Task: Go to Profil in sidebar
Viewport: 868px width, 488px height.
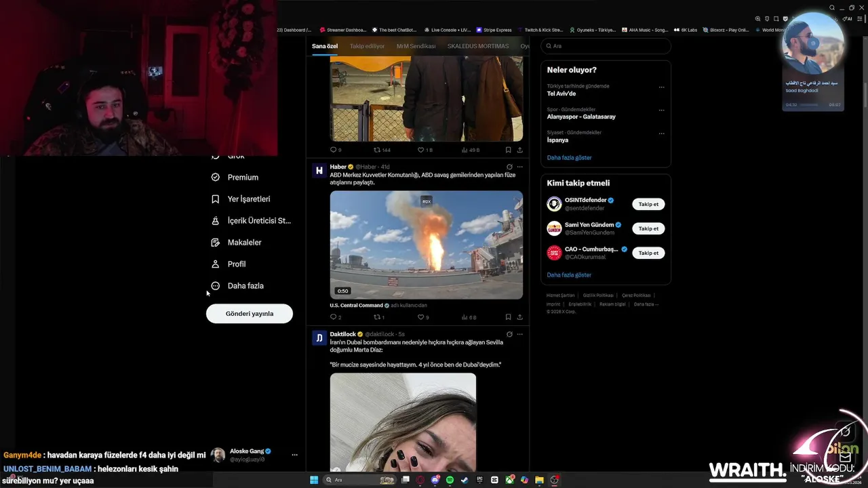Action: point(229,264)
